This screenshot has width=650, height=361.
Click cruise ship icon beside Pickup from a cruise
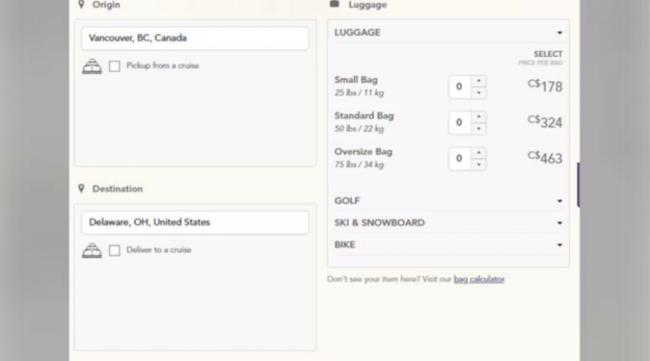click(92, 66)
